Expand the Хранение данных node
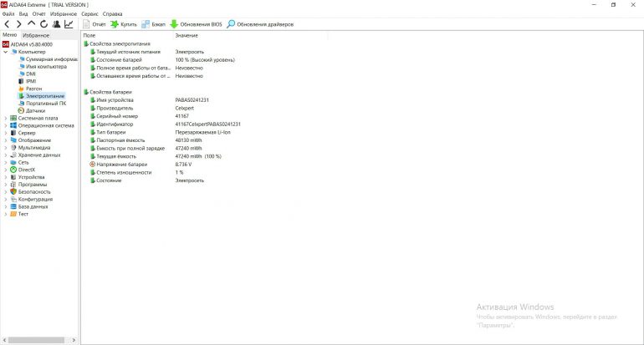The image size is (644, 345). [5, 155]
